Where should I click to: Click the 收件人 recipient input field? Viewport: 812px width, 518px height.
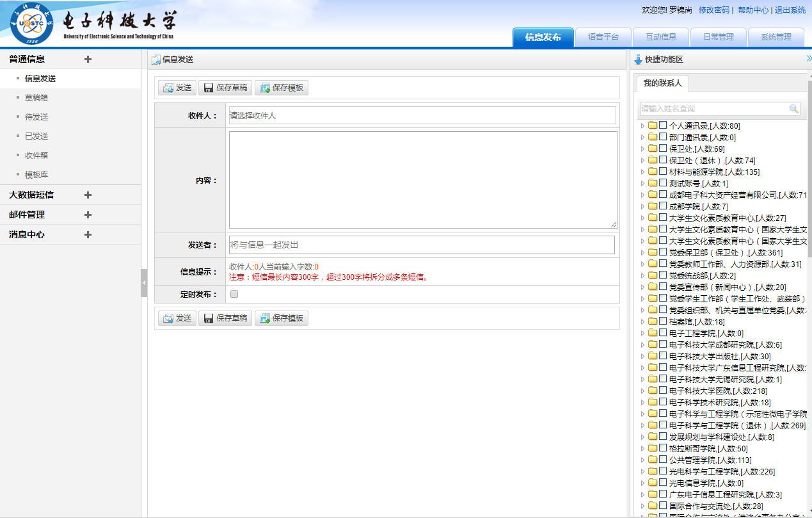click(422, 116)
